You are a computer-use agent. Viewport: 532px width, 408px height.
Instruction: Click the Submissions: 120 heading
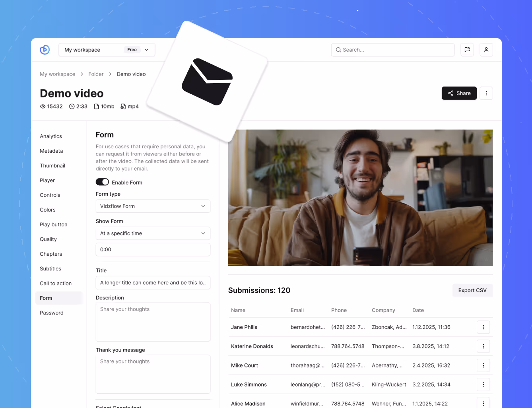pos(259,290)
